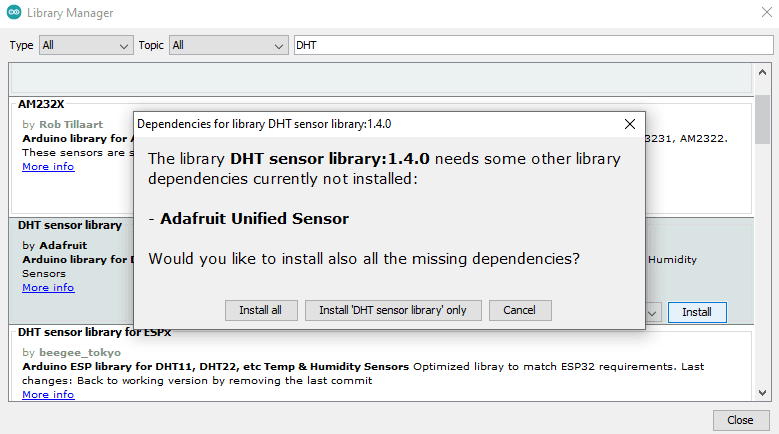Click the scrollbar down arrow in the library list
Viewport: 779px width, 434px height.
[762, 394]
